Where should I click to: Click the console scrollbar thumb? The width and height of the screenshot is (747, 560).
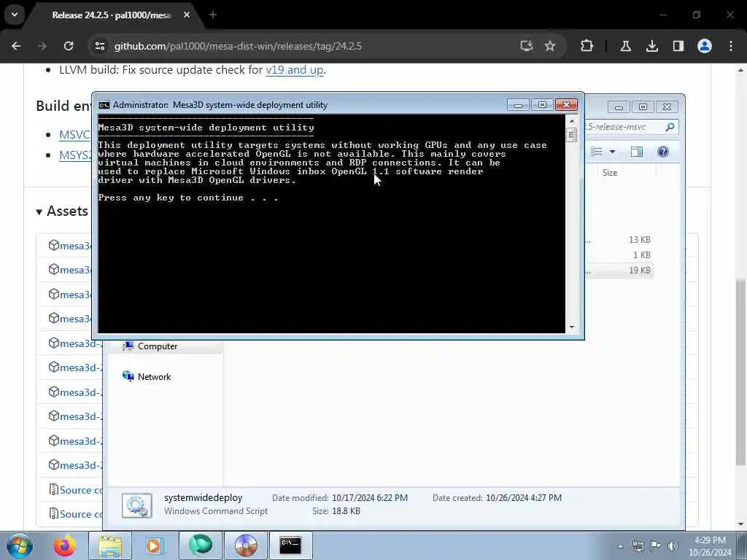click(x=572, y=135)
